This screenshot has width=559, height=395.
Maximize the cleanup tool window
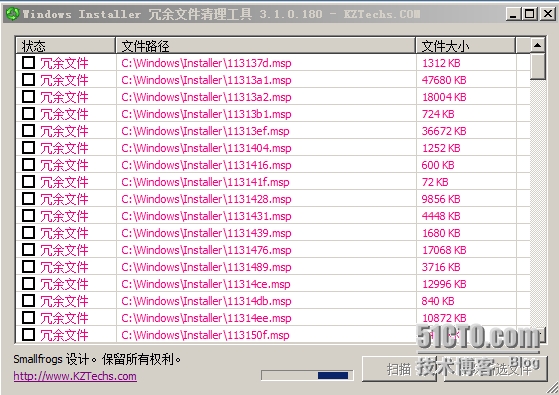pyautogui.click(x=530, y=14)
